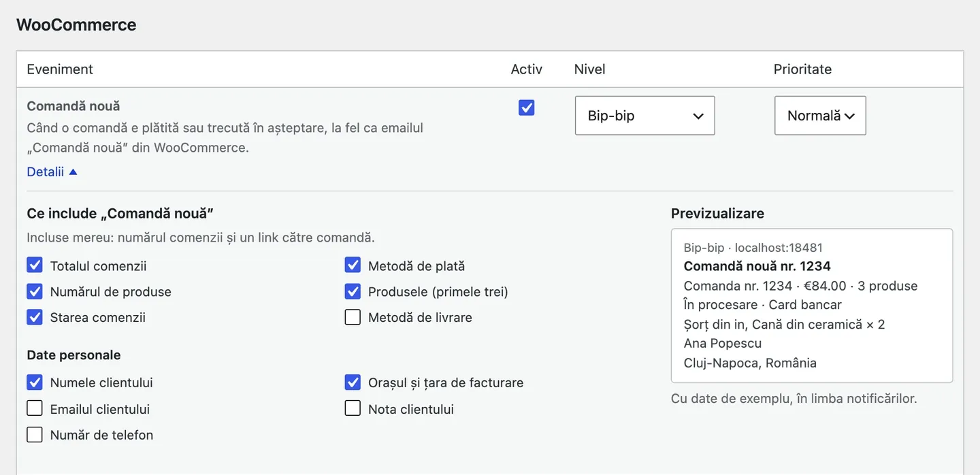
Task: Click Cu date de exemplu caption
Action: [794, 399]
